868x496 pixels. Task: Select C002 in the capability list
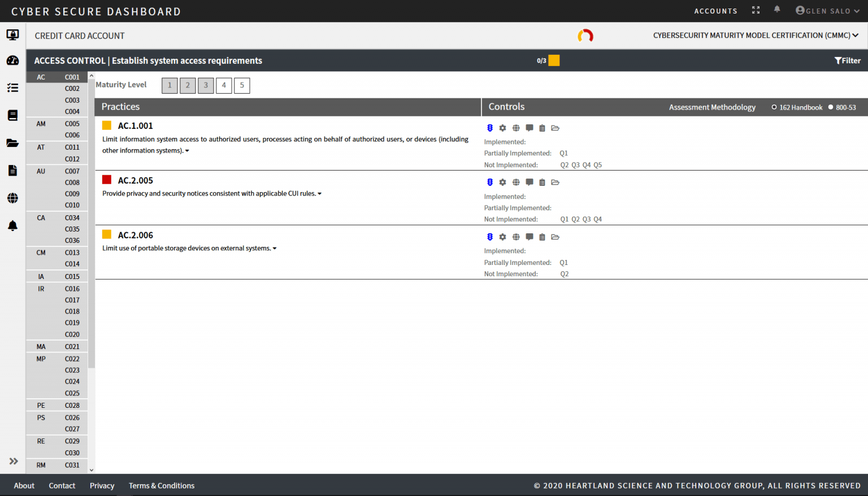point(72,89)
